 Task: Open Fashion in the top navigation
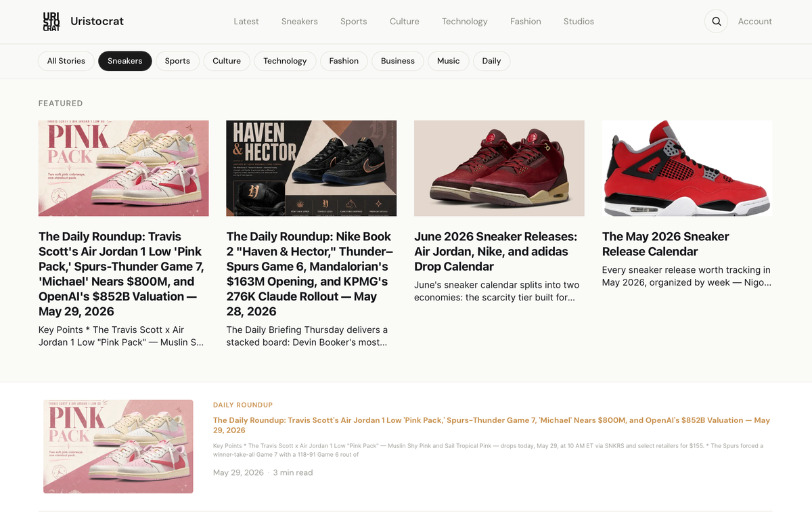526,22
